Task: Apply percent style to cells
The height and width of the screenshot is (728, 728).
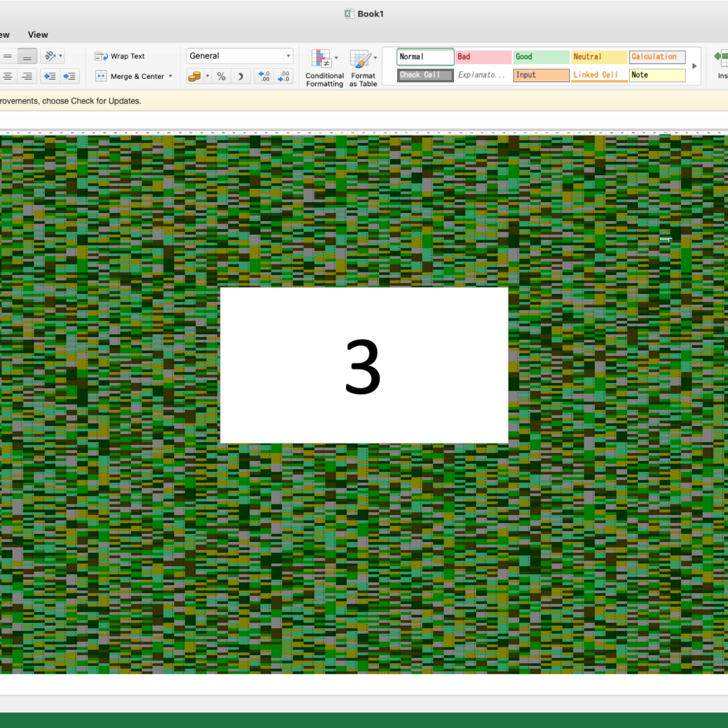Action: pyautogui.click(x=221, y=76)
